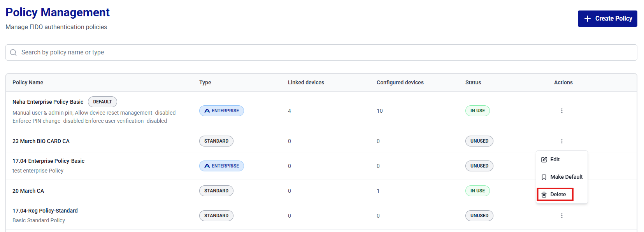This screenshot has height=232, width=644.
Task: Click the Enterprise logo in 17.04-Enterprise row badge
Action: (207, 166)
